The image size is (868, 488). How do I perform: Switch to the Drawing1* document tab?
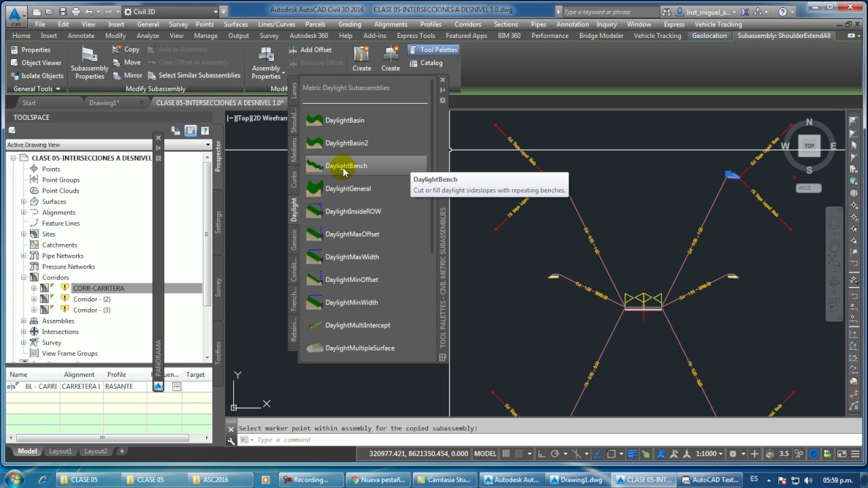pos(104,103)
